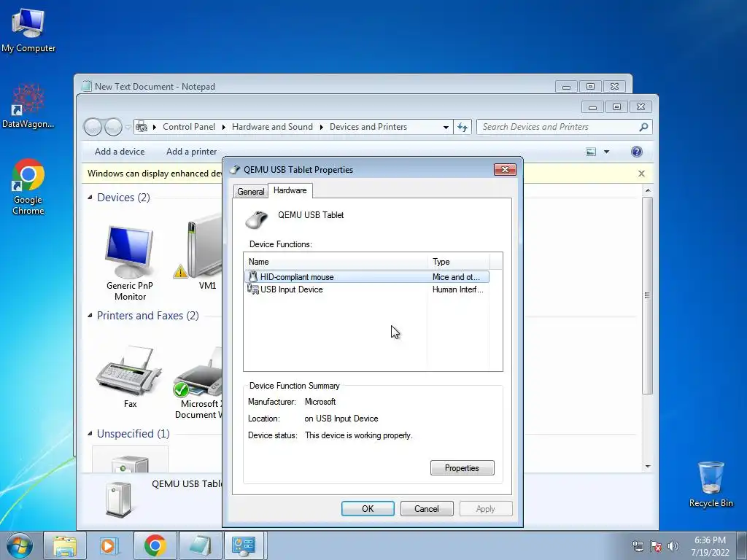Click Control Panel breadcrumb
747x560 pixels.
(189, 127)
